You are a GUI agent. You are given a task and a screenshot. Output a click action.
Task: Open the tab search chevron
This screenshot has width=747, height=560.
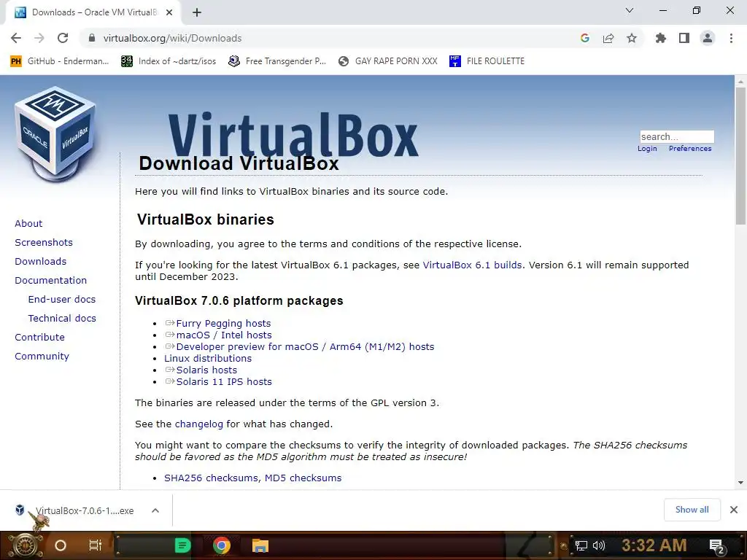[630, 10]
